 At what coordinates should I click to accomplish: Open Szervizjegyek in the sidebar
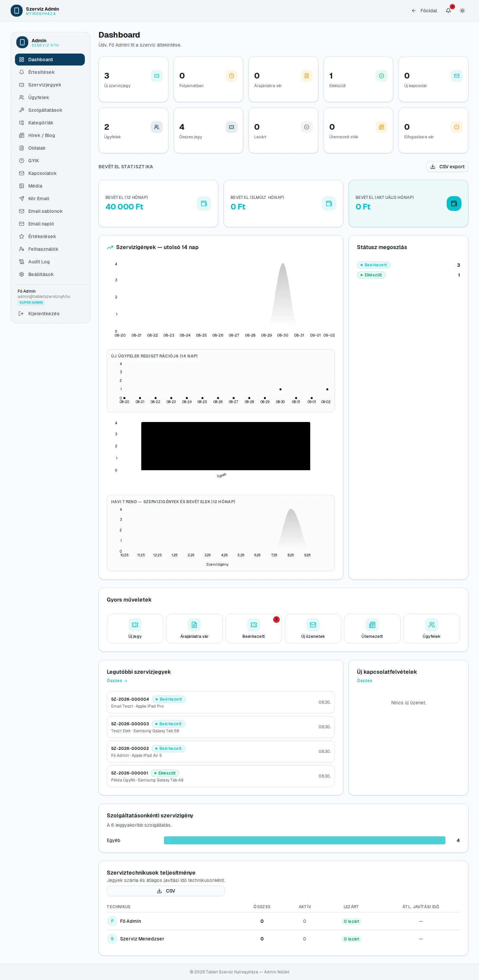pos(50,85)
